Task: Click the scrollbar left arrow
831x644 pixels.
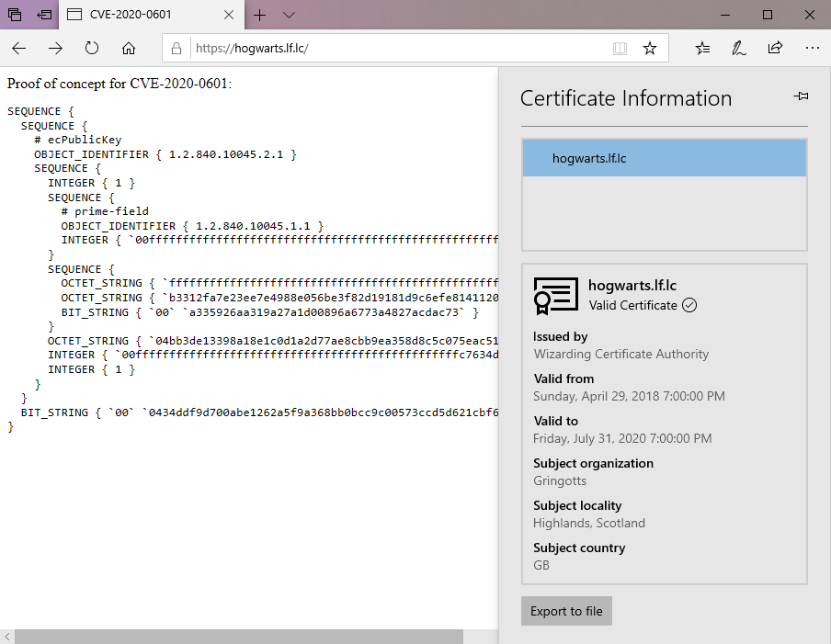Action: (6, 637)
